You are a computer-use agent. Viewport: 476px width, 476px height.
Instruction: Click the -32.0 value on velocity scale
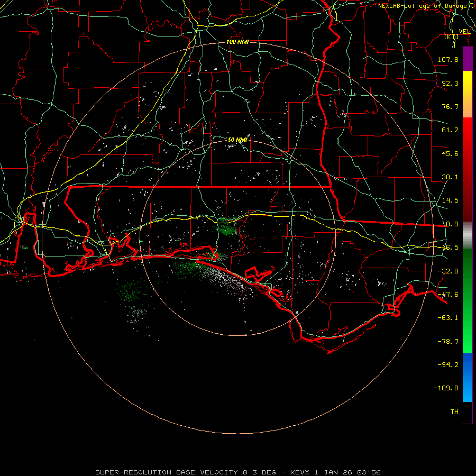click(448, 271)
